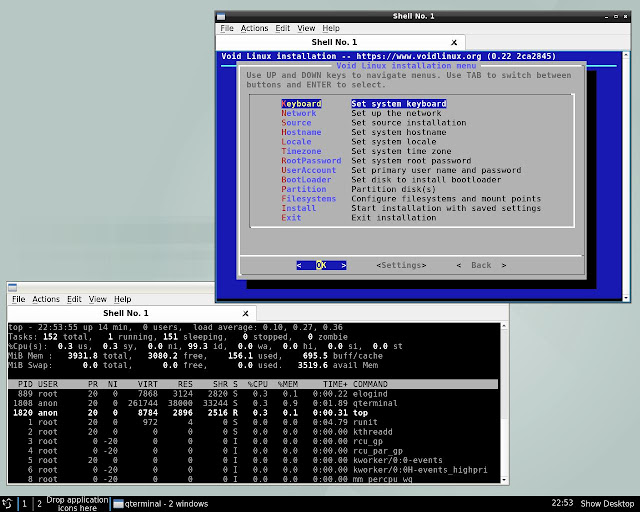Image resolution: width=640 pixels, height=512 pixels.
Task: Close the Shell No. 1 tab in installer window
Action: 453,42
